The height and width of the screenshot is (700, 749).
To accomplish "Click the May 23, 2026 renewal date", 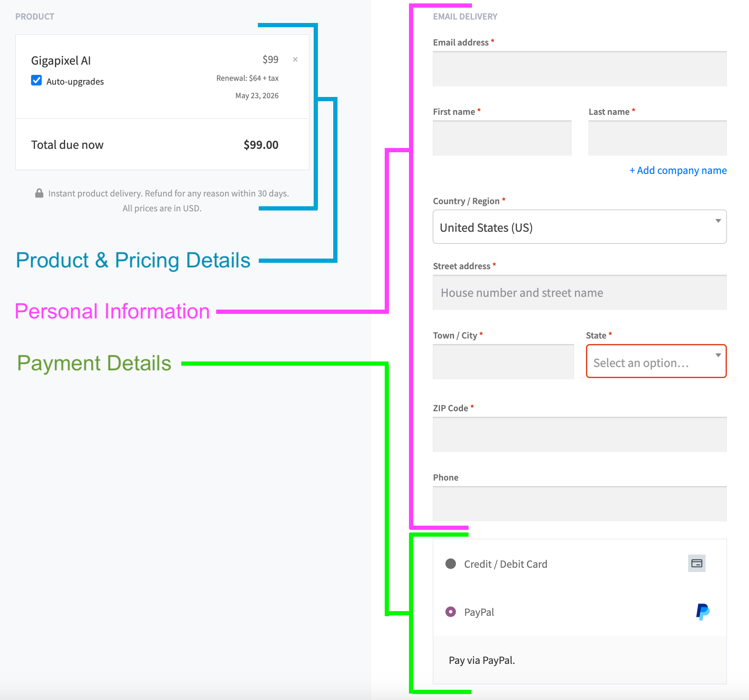I will click(257, 96).
